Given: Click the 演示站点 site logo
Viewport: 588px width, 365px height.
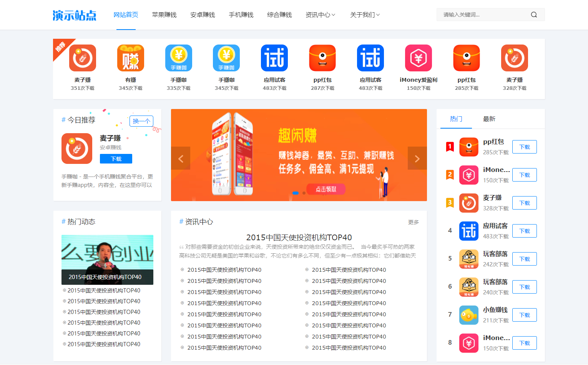Looking at the screenshot, I should pyautogui.click(x=74, y=15).
